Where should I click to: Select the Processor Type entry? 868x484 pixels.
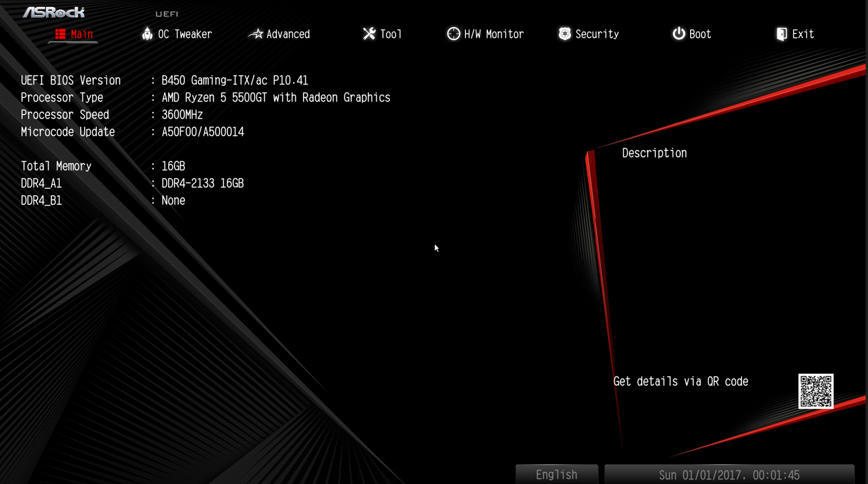tap(206, 97)
